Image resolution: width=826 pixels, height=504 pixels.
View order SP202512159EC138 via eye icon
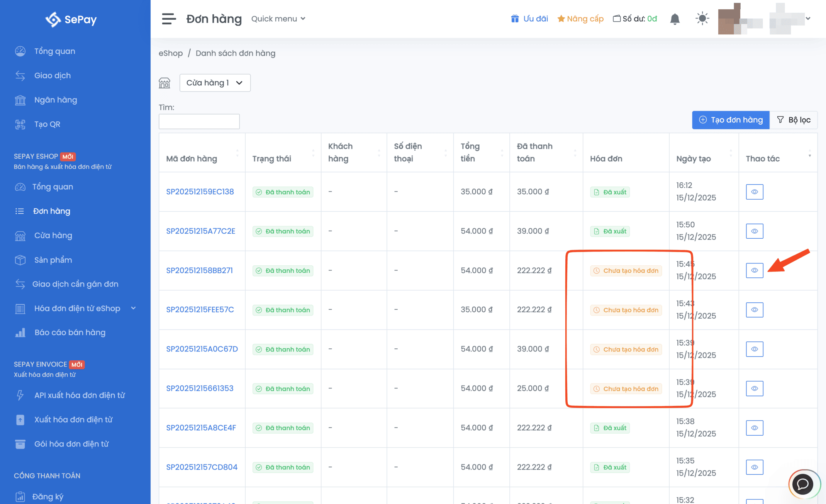click(x=754, y=192)
